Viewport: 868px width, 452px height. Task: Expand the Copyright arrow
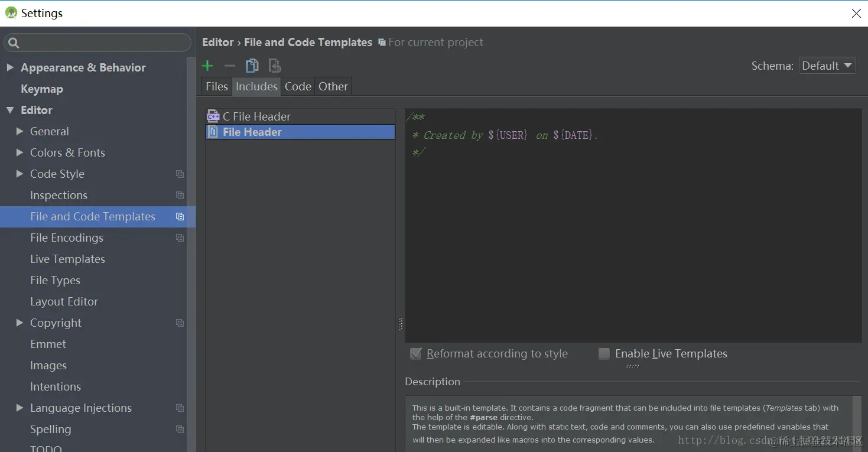19,323
